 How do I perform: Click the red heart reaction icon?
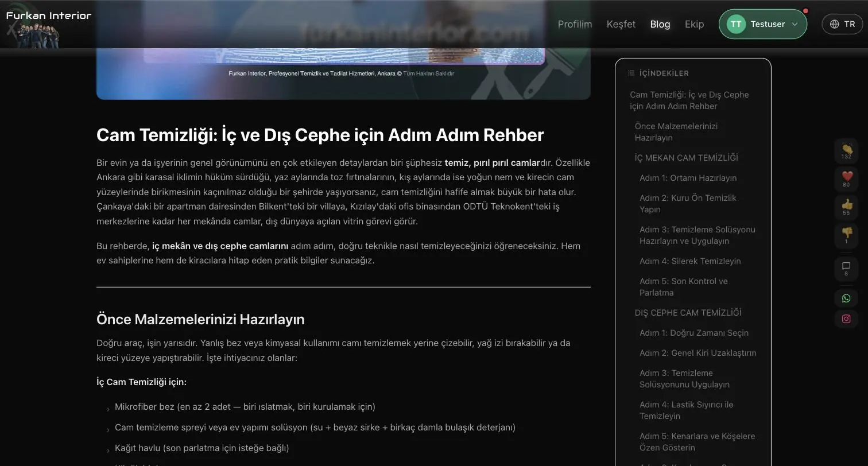coord(846,177)
